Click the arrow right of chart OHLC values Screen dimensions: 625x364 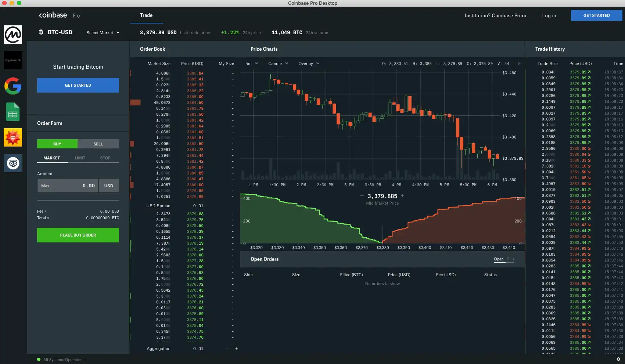click(519, 64)
